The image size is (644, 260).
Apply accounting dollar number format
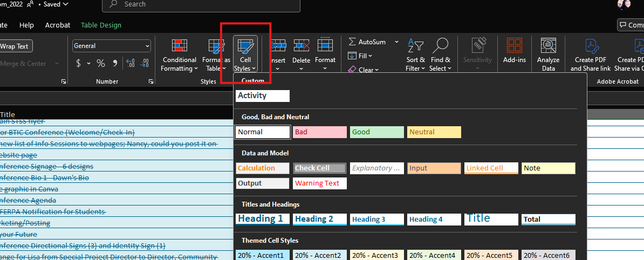[78, 63]
